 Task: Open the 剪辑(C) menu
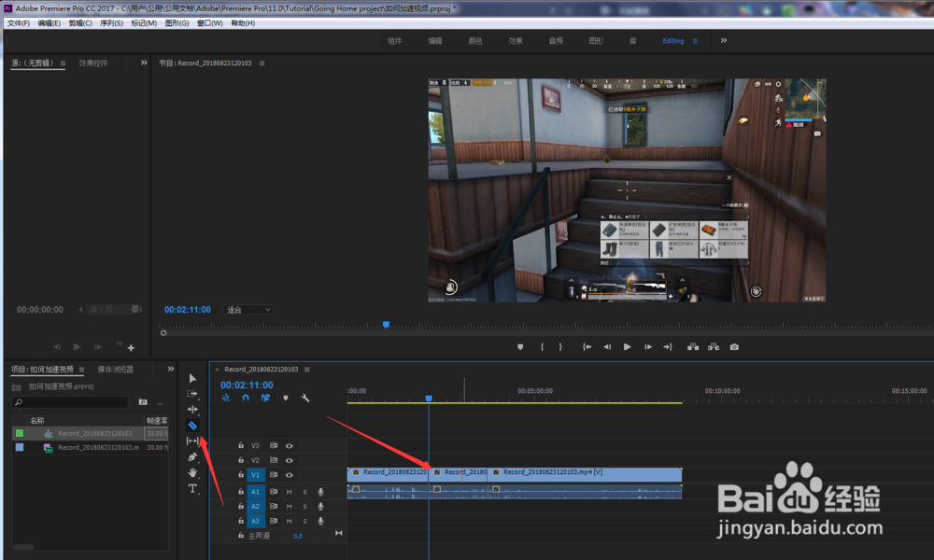point(80,23)
